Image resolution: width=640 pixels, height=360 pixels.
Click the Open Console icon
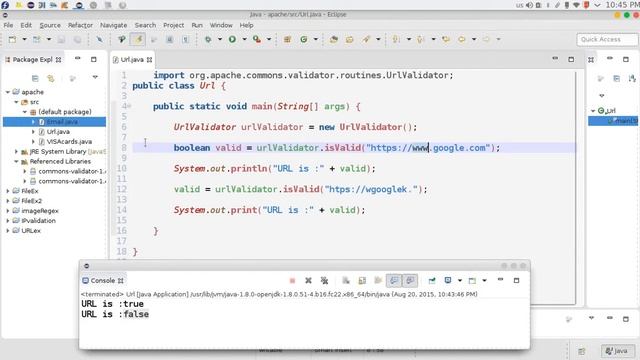tap(472, 281)
